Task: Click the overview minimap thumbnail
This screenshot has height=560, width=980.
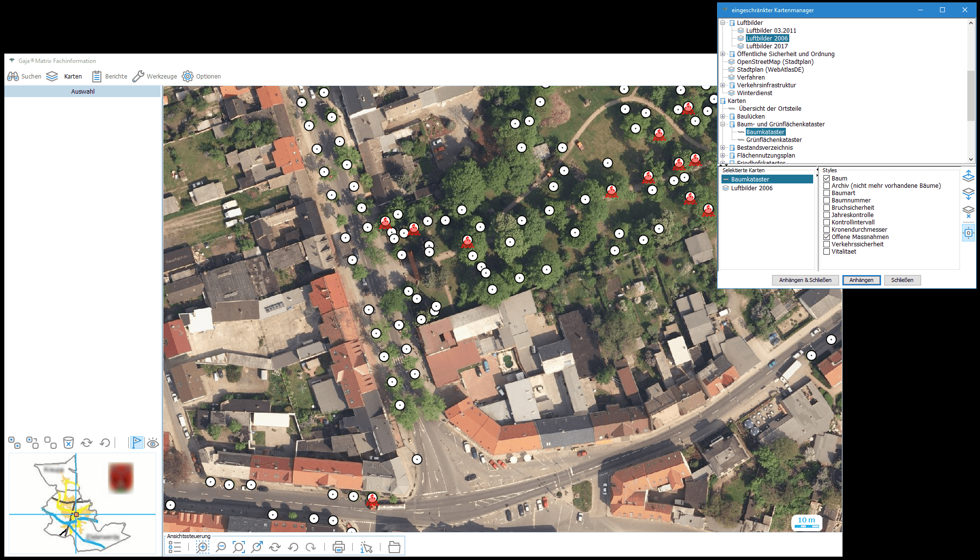Action: point(82,503)
